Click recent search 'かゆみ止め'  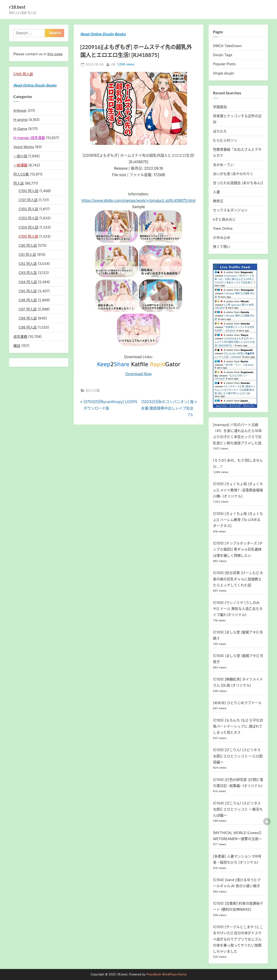(x=222, y=237)
